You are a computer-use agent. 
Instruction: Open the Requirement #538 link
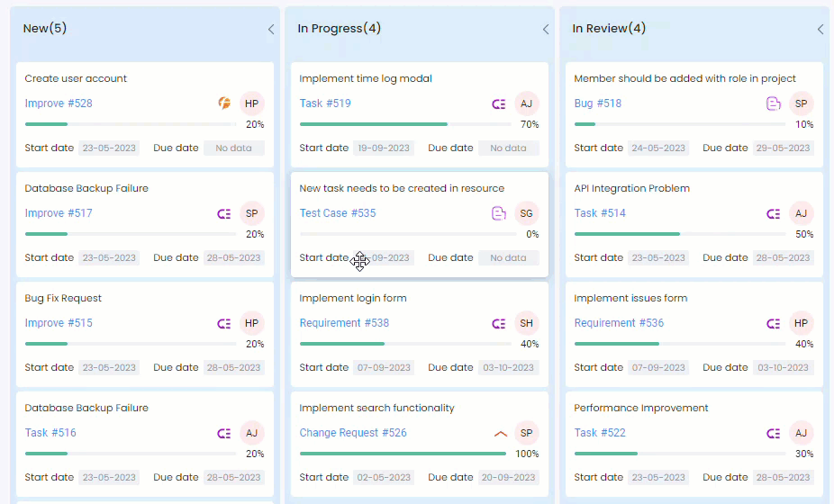tap(344, 323)
